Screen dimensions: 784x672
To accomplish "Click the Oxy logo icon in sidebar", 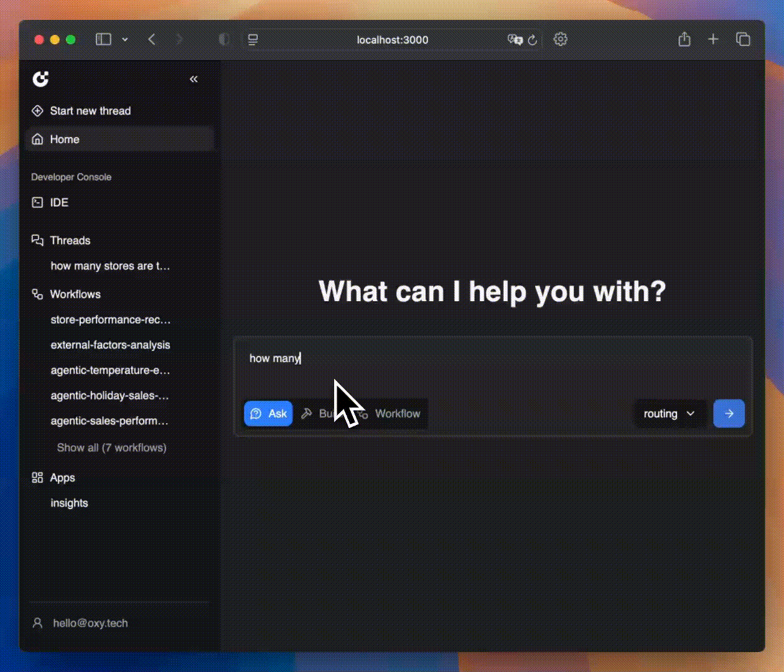I will click(x=40, y=79).
